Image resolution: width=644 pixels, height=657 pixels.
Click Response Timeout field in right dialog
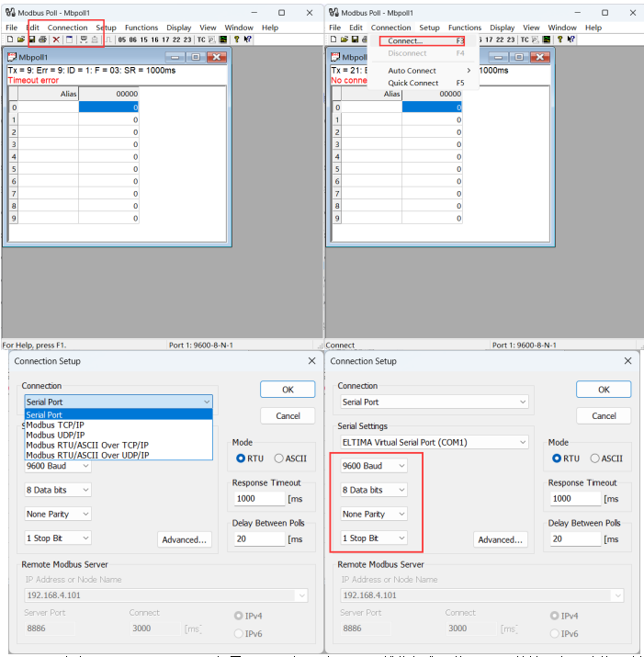(574, 499)
